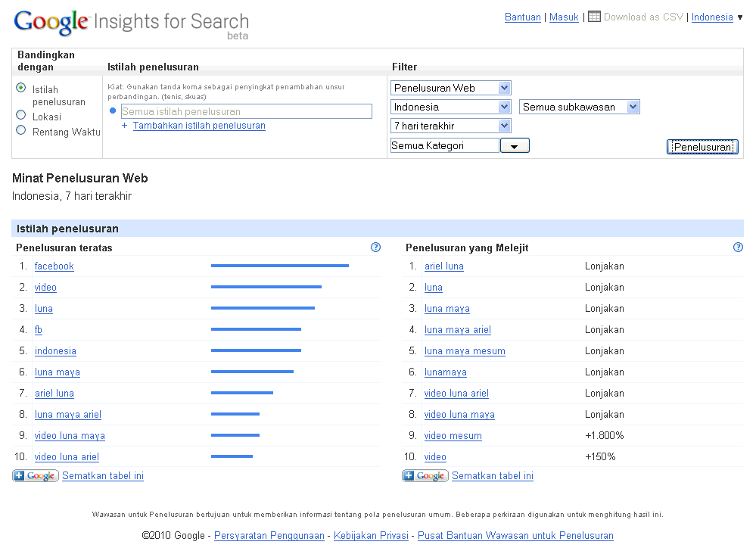Click the plus icon before Tambahkan istilah penelusuran
756x551 pixels.
coord(124,126)
